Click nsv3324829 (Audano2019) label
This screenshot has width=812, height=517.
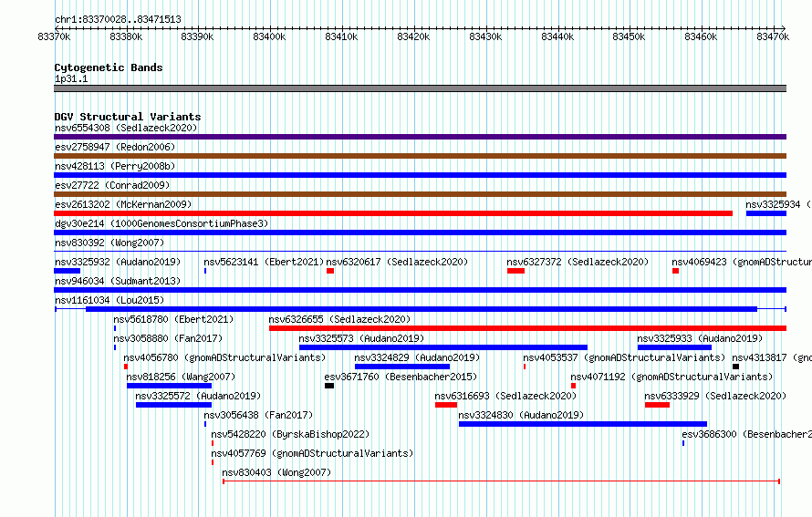point(417,357)
